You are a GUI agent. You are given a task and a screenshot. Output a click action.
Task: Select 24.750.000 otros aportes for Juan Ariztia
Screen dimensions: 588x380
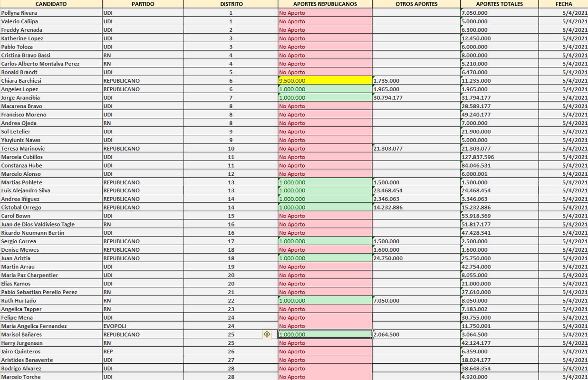(x=416, y=258)
